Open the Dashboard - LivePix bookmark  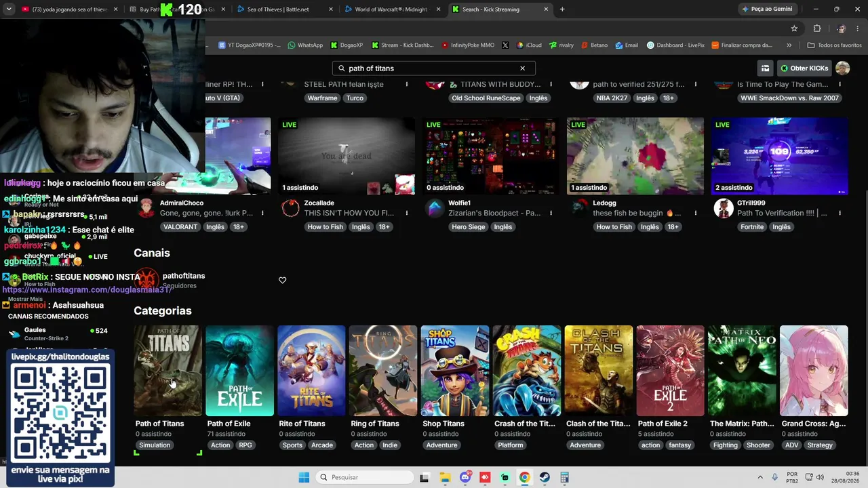click(x=675, y=45)
